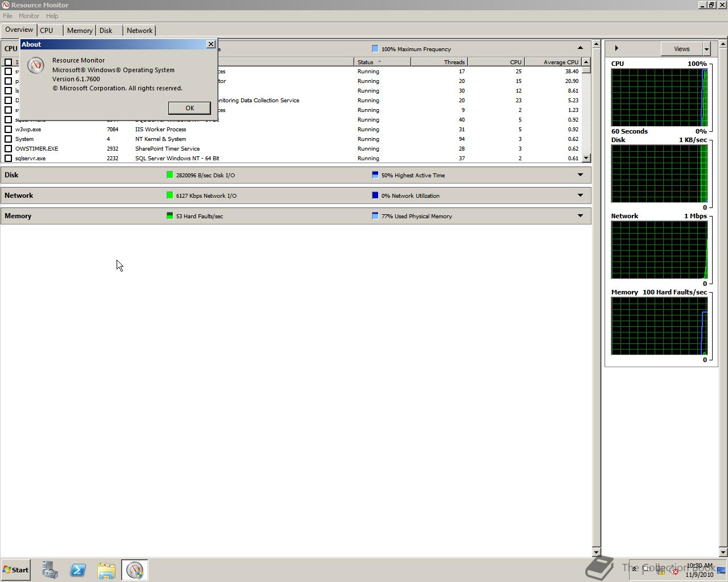Click the Memory Hard Faults graph
The image size is (728, 582).
pos(659,326)
